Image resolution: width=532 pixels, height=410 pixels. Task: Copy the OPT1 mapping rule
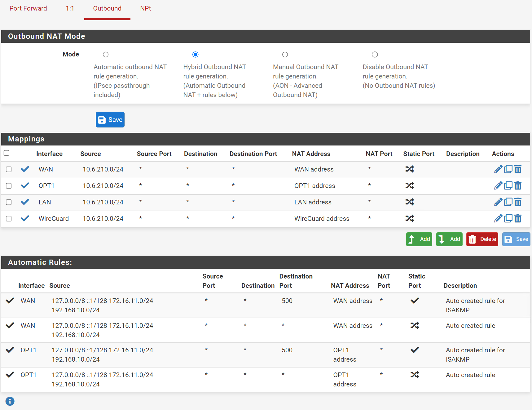click(x=508, y=185)
